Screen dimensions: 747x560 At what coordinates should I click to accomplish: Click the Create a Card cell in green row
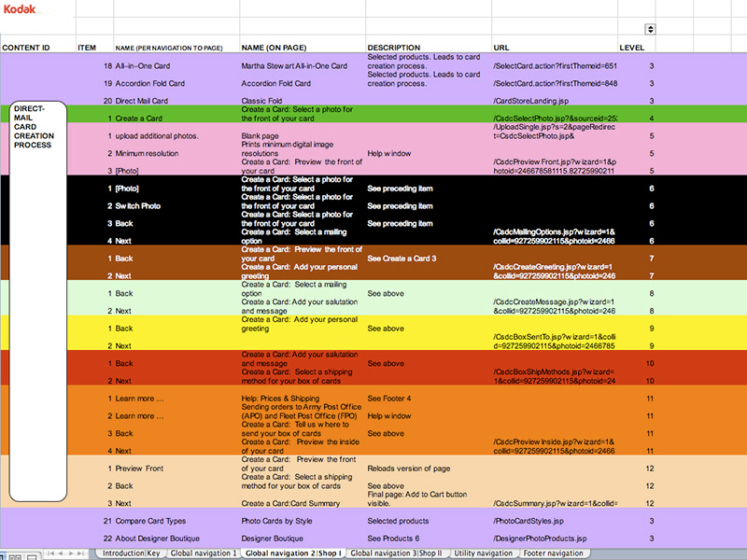(138, 119)
